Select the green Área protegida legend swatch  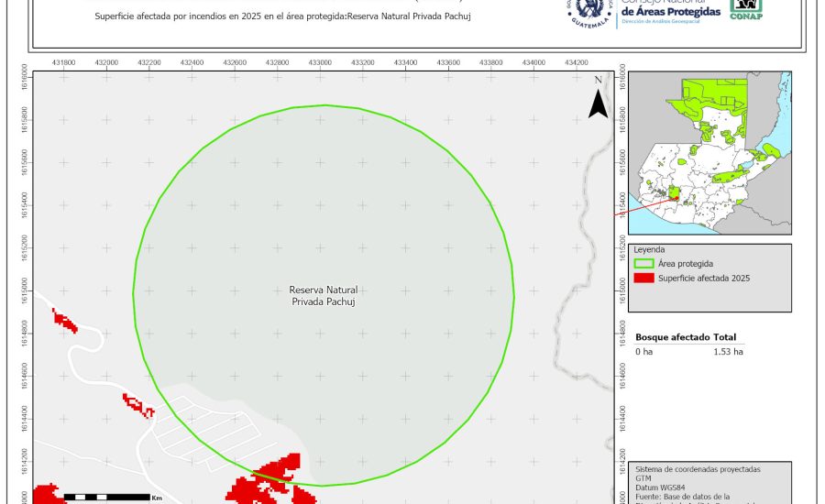point(644,264)
